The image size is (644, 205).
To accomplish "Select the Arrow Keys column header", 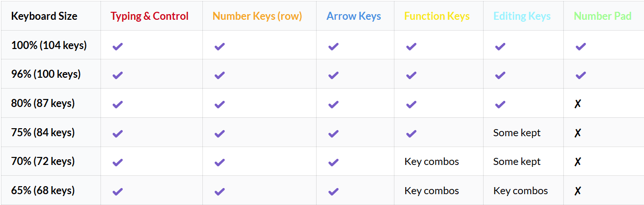I will click(x=354, y=16).
